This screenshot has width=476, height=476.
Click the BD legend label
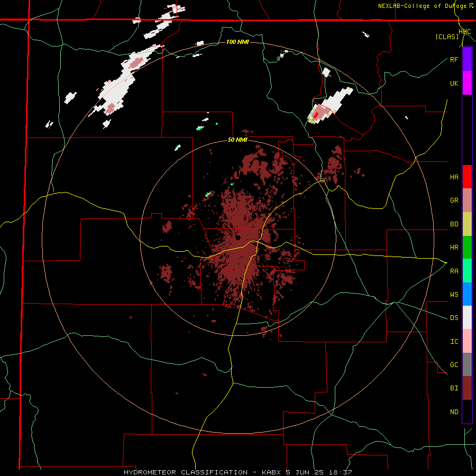454,224
